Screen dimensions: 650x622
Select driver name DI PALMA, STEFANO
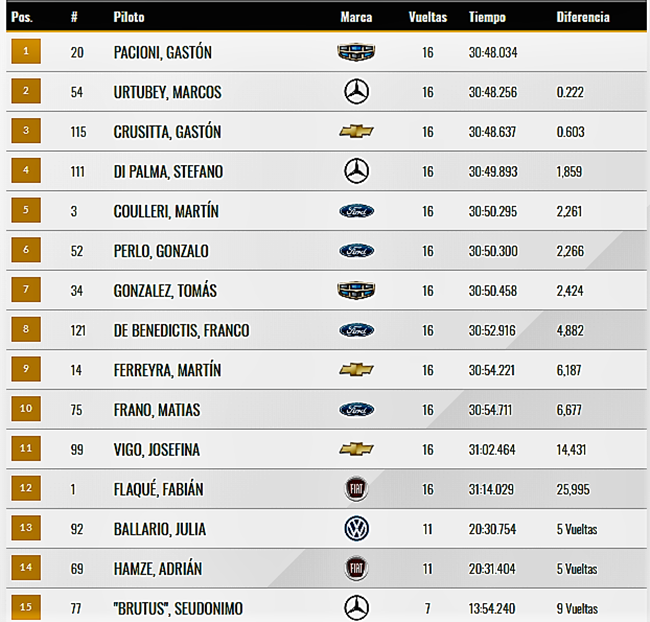click(168, 172)
